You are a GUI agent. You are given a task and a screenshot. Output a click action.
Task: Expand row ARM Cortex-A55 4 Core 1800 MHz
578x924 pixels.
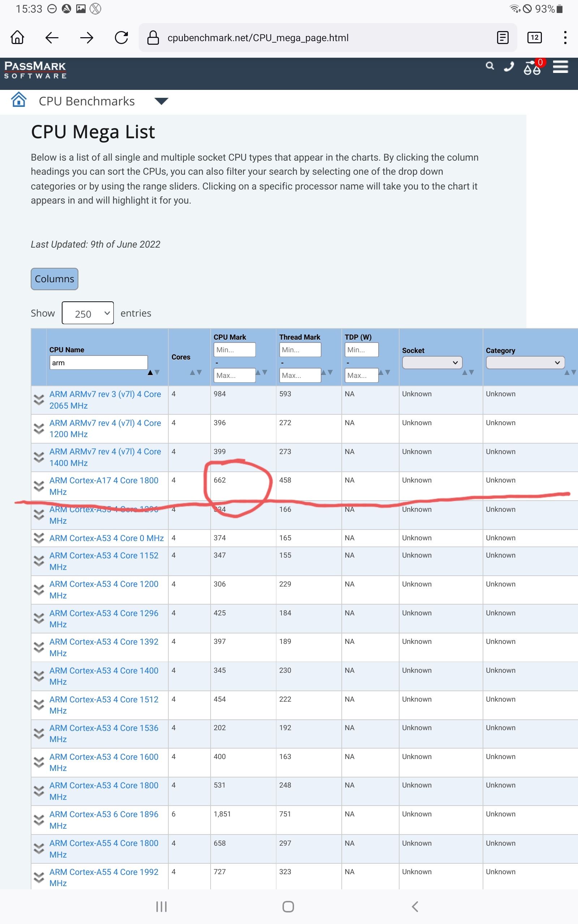tap(39, 849)
